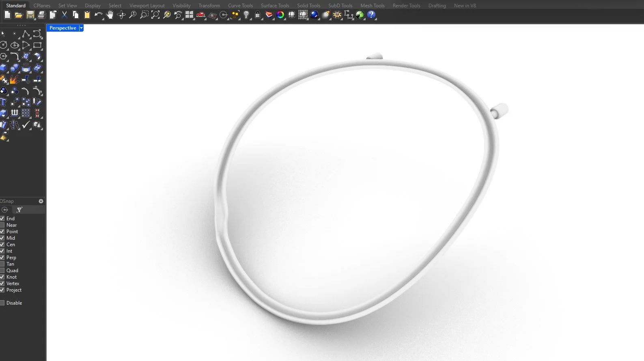Select the Single Point tool
644x361 pixels.
[15, 34]
